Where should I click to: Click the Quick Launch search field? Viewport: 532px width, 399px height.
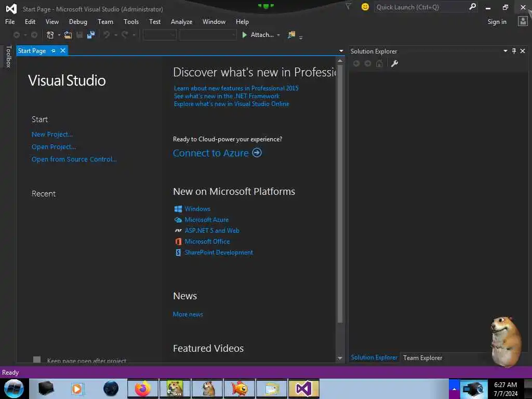click(x=421, y=7)
